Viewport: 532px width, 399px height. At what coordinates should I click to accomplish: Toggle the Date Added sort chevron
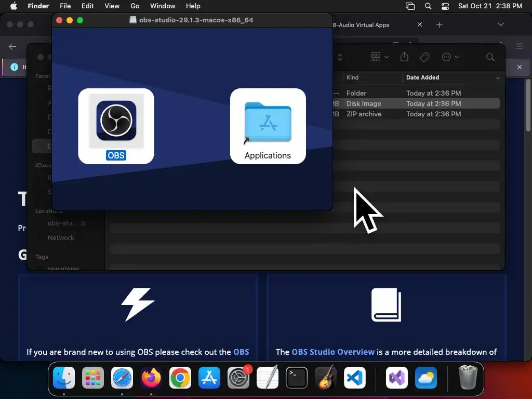pos(498,78)
